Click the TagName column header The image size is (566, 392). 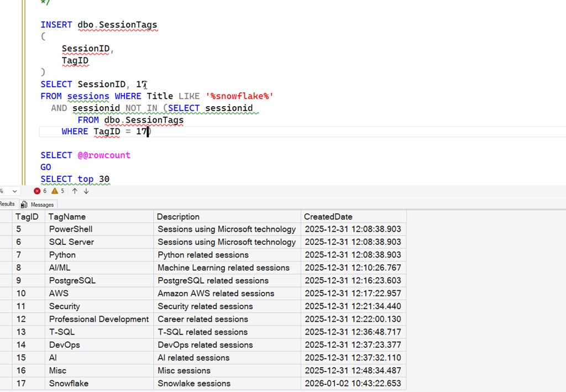coord(67,217)
